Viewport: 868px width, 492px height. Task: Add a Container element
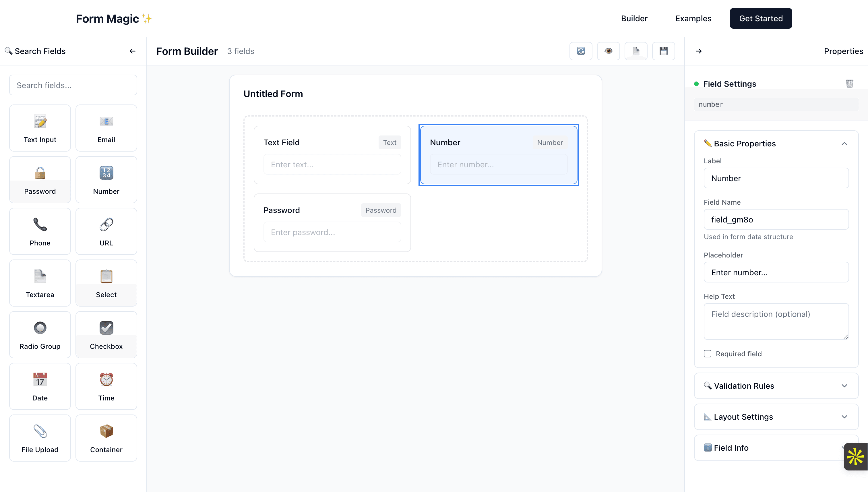click(x=106, y=437)
